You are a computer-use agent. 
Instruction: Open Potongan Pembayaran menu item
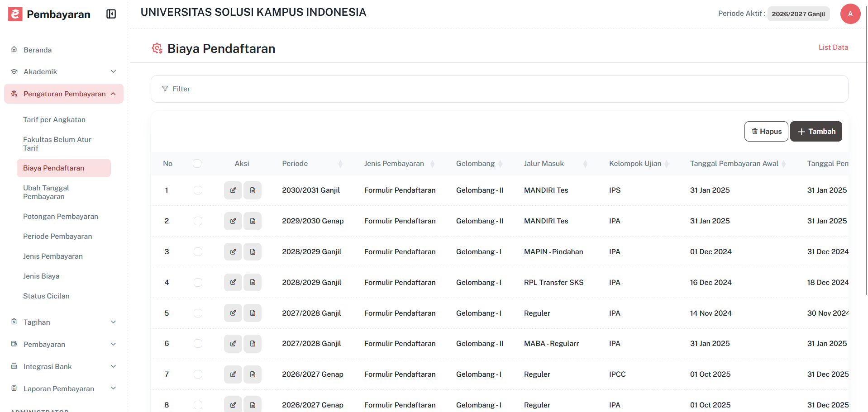(61, 216)
